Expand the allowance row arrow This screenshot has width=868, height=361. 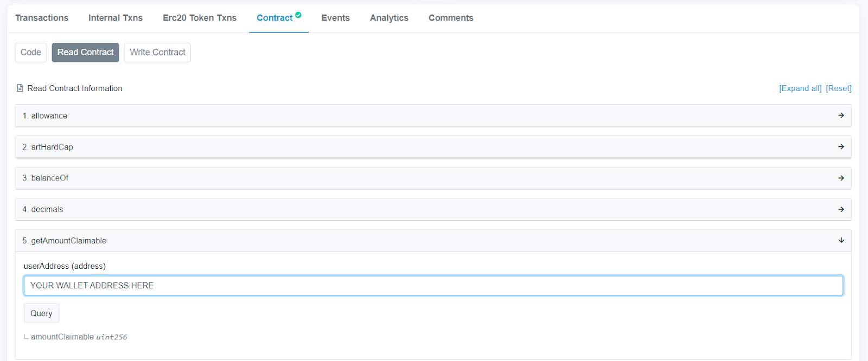coord(841,115)
